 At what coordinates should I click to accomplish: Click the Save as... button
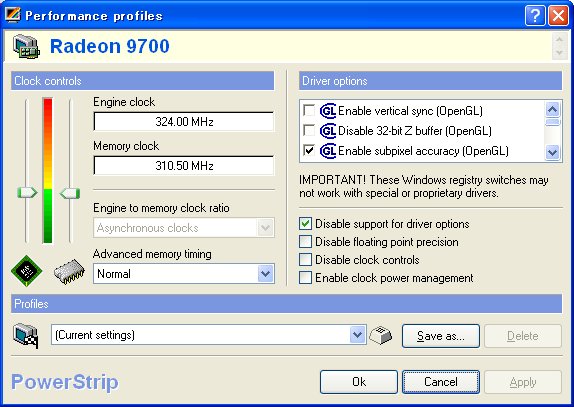coord(441,336)
